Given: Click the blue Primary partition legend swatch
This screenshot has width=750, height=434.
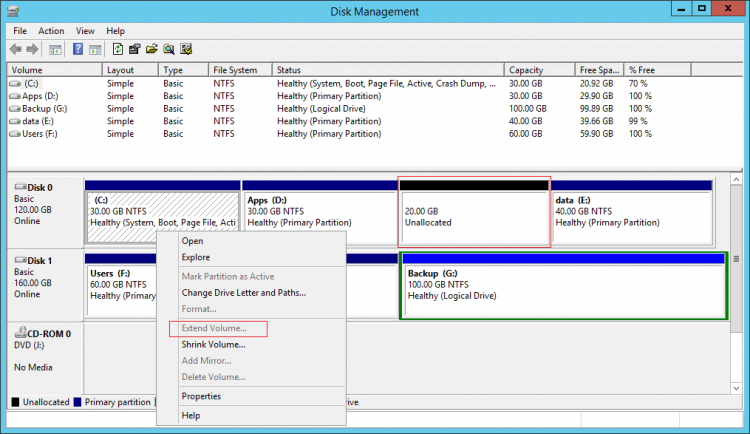Looking at the screenshot, I should coord(77,402).
